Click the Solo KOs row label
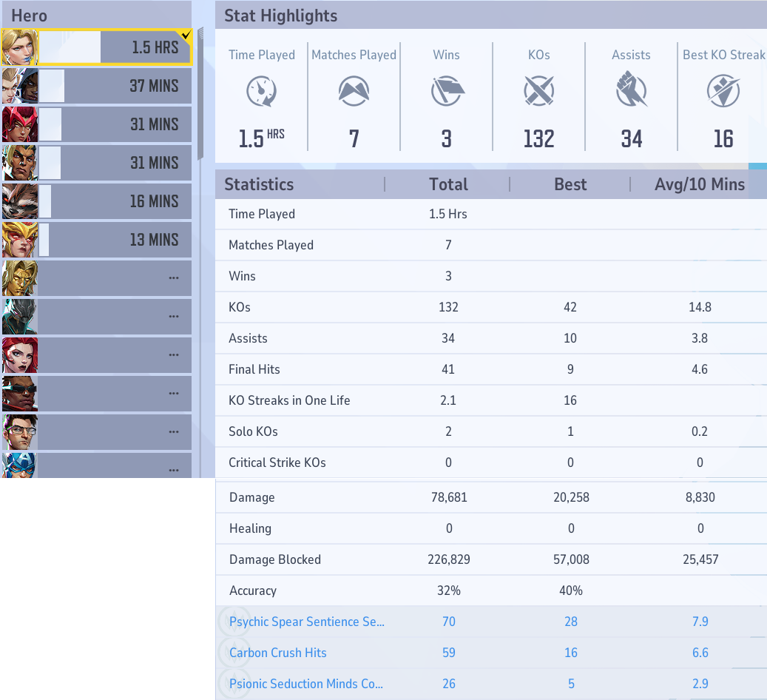Viewport: 767px width, 700px height. pyautogui.click(x=253, y=431)
